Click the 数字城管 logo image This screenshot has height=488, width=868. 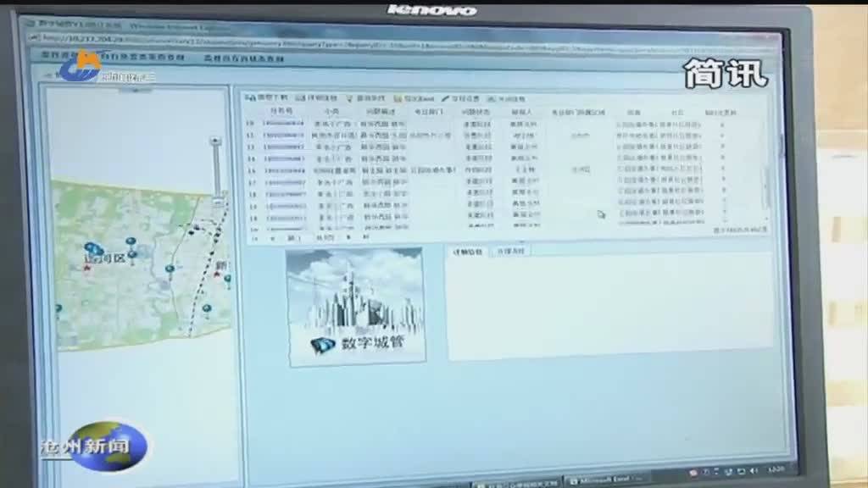tap(355, 307)
